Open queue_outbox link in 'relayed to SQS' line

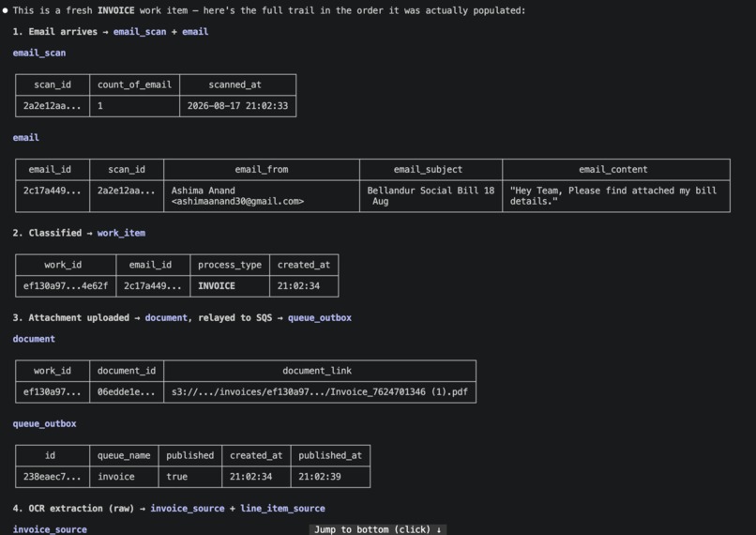[x=320, y=318]
